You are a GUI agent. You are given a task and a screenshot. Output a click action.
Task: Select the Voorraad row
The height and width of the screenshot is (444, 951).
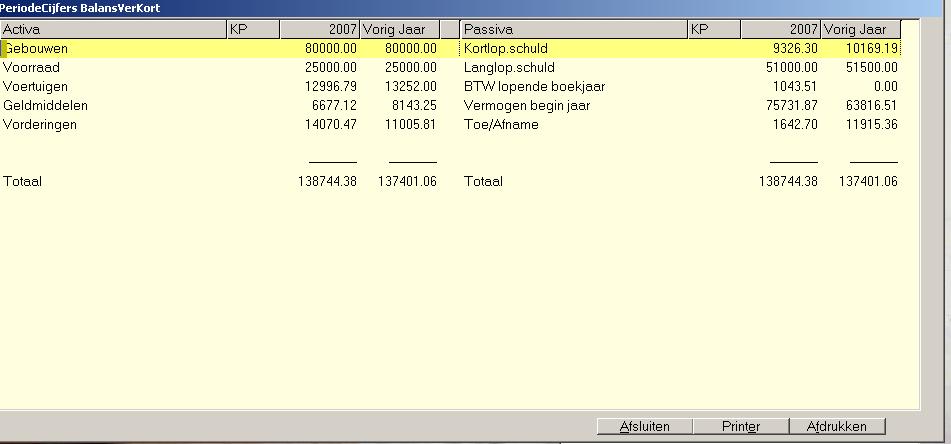[x=220, y=67]
